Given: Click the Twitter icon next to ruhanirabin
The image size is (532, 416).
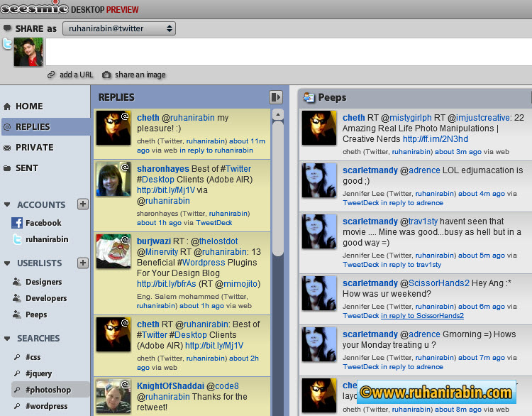Looking at the screenshot, I should pyautogui.click(x=17, y=239).
